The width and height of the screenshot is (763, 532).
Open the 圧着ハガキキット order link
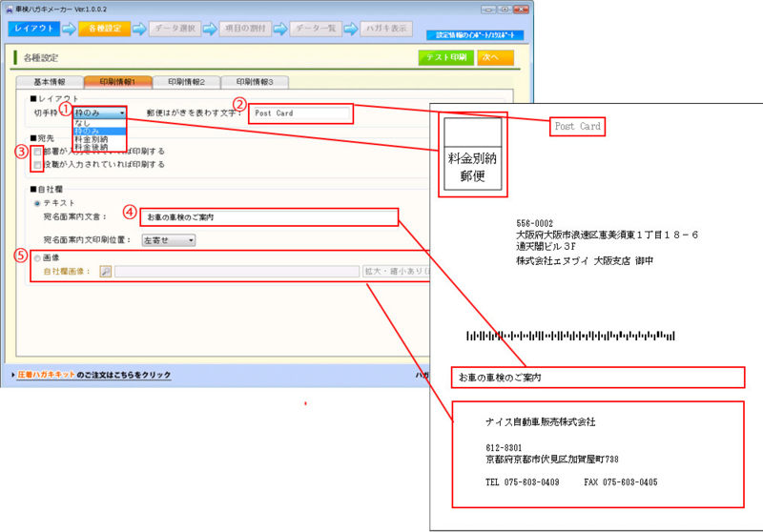pyautogui.click(x=93, y=375)
